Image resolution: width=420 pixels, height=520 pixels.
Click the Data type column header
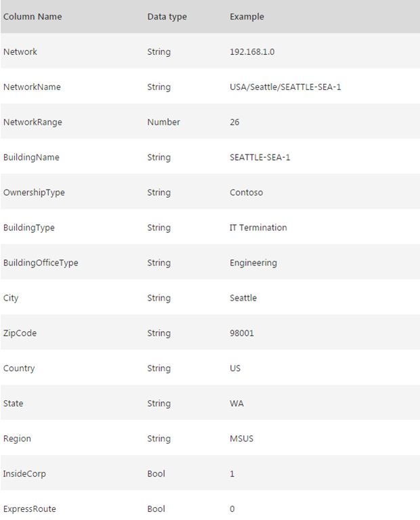(167, 16)
